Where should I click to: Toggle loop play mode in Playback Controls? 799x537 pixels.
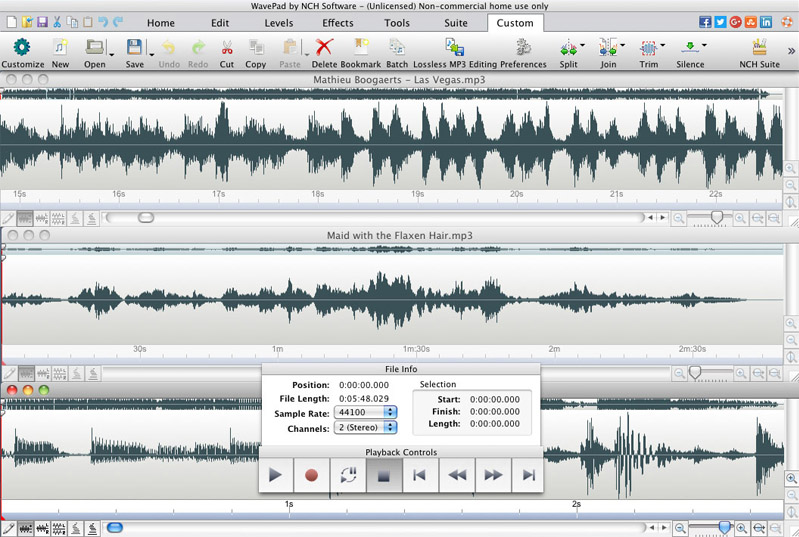348,475
